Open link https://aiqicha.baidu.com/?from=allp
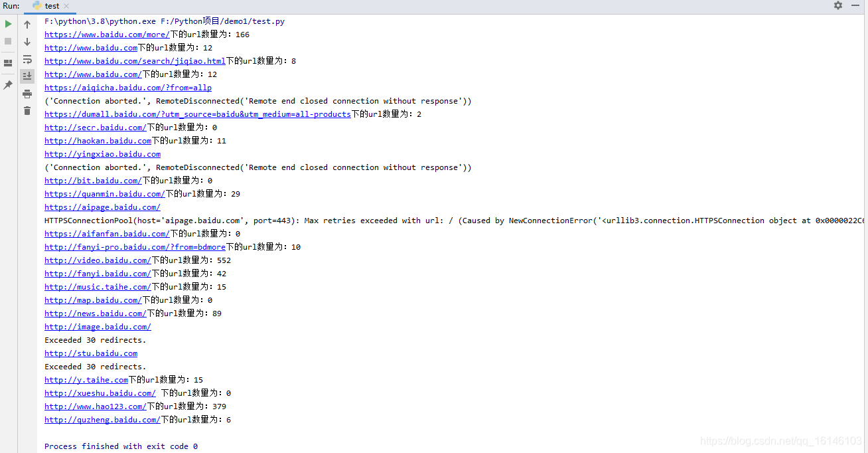 (128, 88)
